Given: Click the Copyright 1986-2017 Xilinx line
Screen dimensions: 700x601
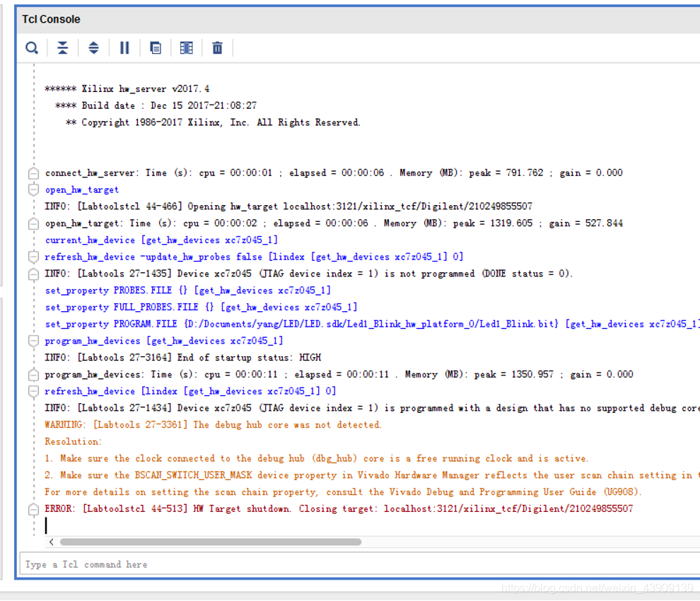Looking at the screenshot, I should tap(213, 122).
